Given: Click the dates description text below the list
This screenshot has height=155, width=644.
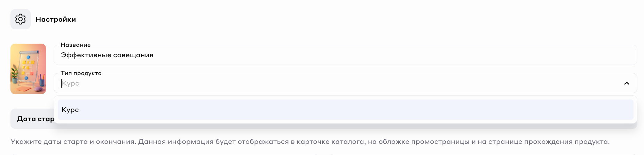Looking at the screenshot, I should coord(310,142).
